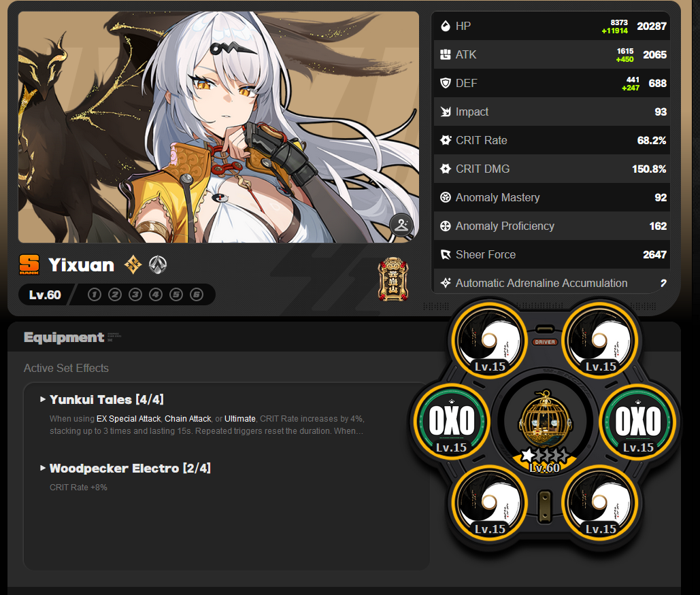
Task: Open the top-left Yunkui drive disc
Action: [490, 340]
